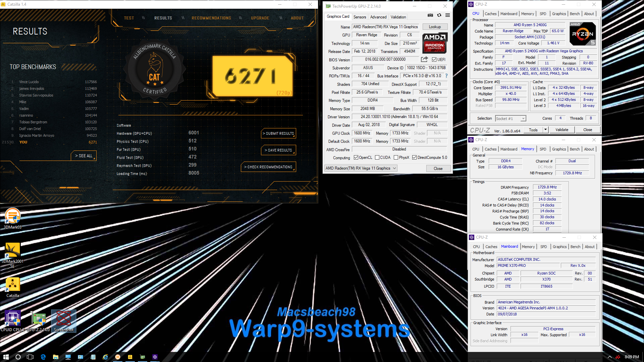Switch to GPU-Z taskbar icon

pyautogui.click(x=143, y=357)
